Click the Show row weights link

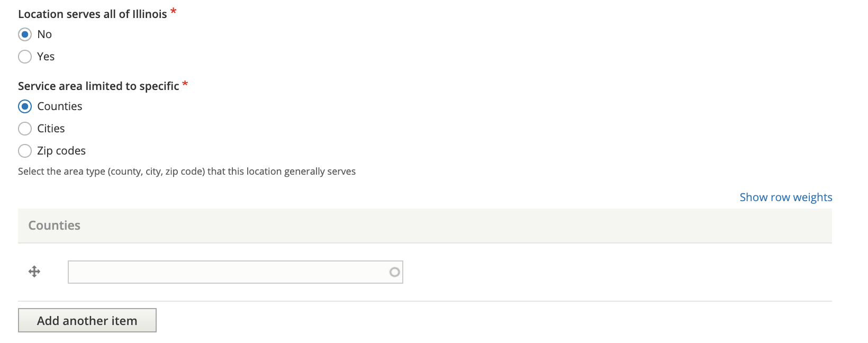point(786,197)
